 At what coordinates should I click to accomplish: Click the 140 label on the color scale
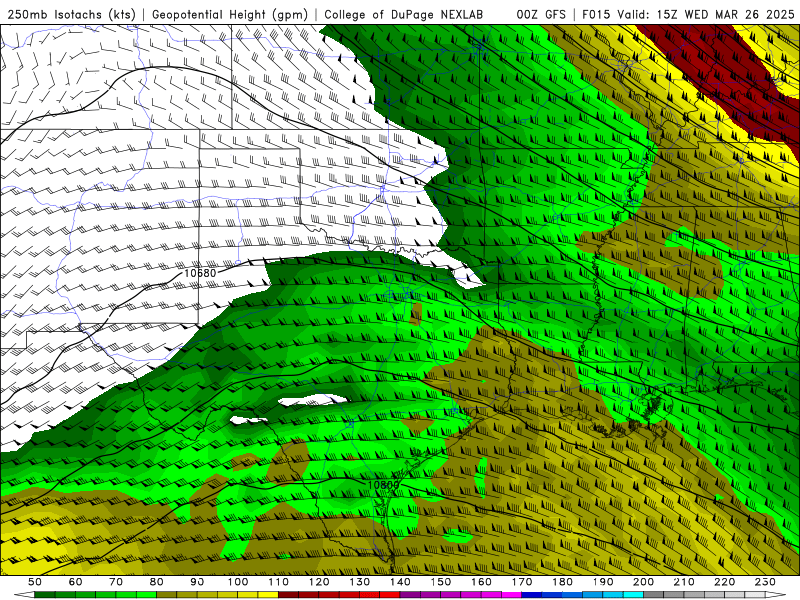(400, 582)
